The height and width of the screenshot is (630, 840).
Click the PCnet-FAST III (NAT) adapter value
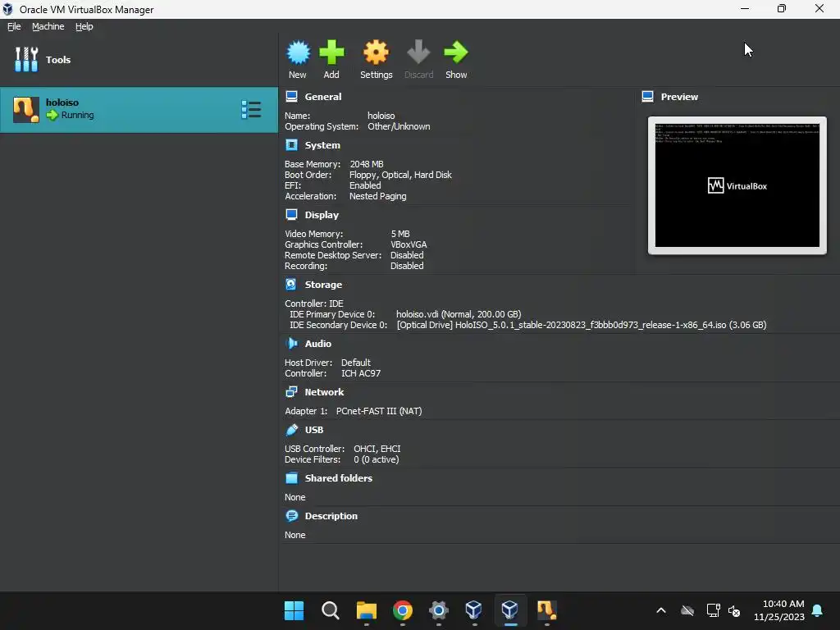coord(379,411)
